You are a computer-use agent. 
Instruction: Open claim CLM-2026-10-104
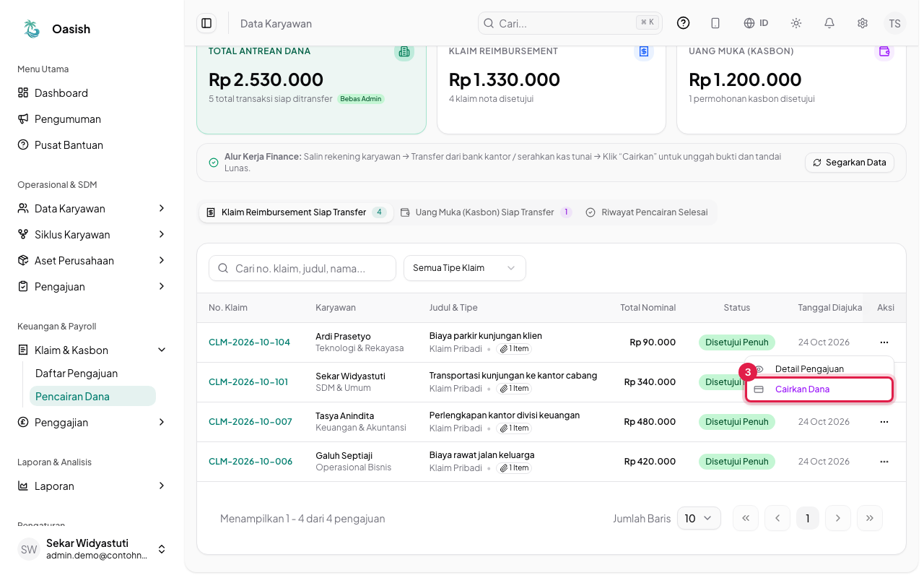(249, 342)
